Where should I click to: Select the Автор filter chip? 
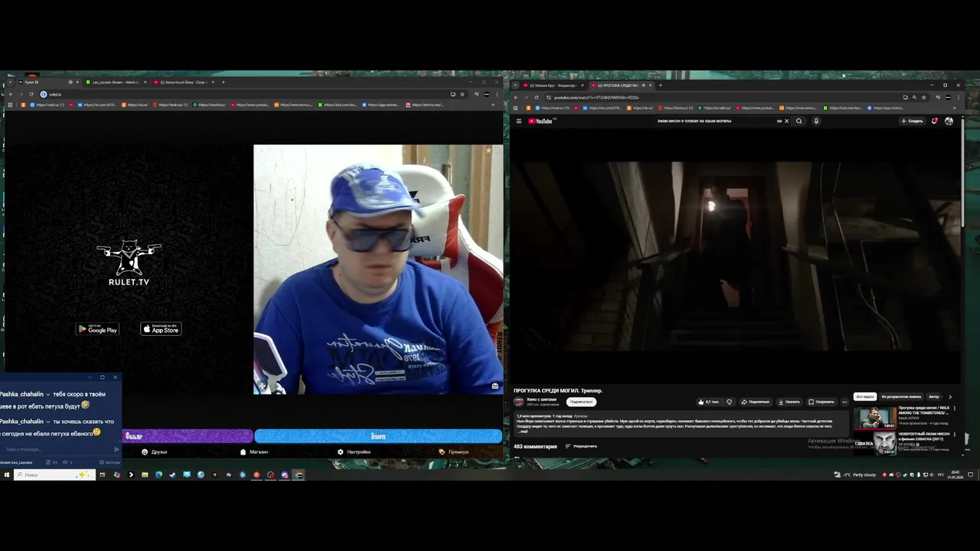(x=934, y=396)
